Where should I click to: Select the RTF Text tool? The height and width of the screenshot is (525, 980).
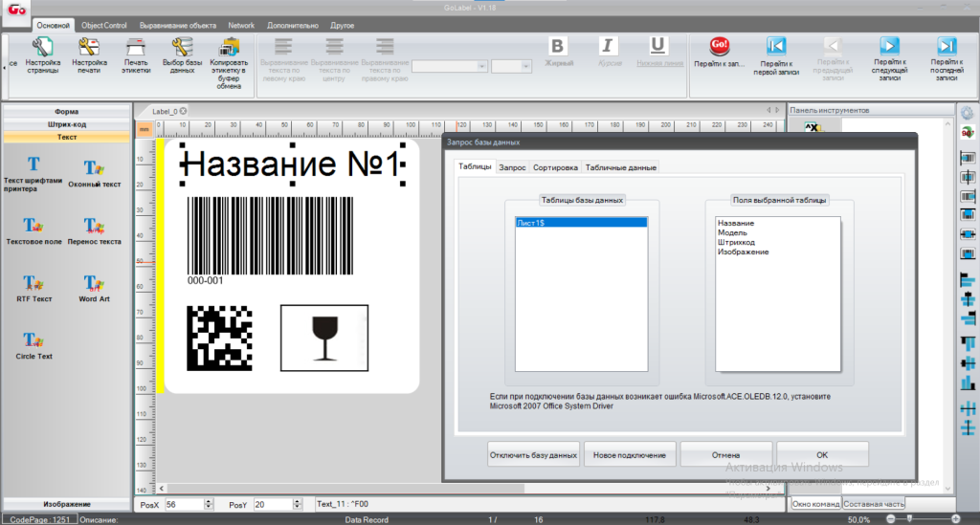(33, 288)
